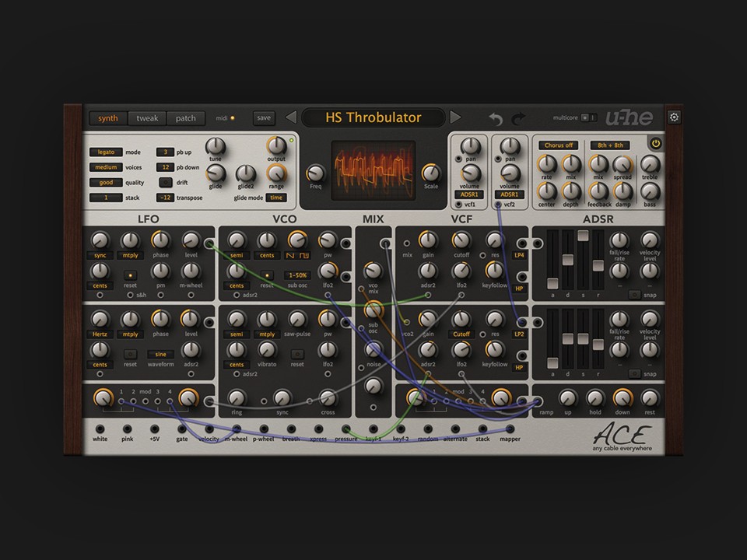Click the gate source jack

[x=181, y=429]
